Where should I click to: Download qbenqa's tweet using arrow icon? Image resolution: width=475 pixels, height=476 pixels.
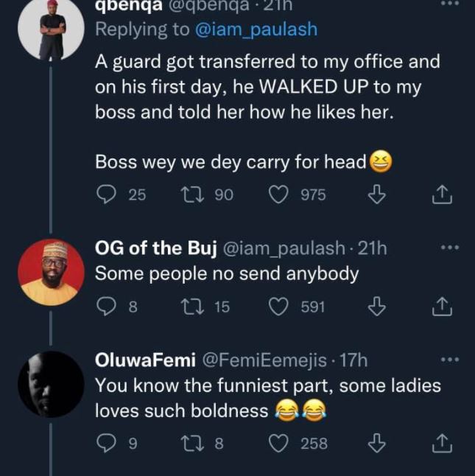coord(376,195)
